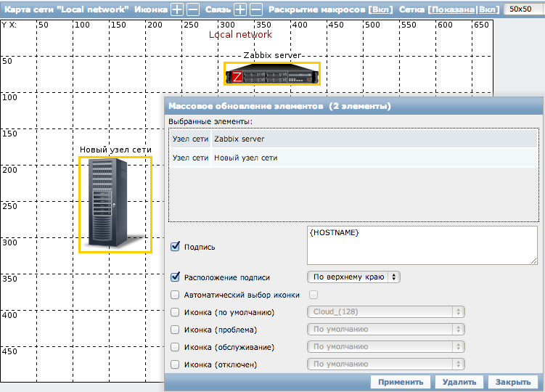This screenshot has height=392, width=545.
Task: Toggle grid visibility Показана link
Action: point(453,9)
